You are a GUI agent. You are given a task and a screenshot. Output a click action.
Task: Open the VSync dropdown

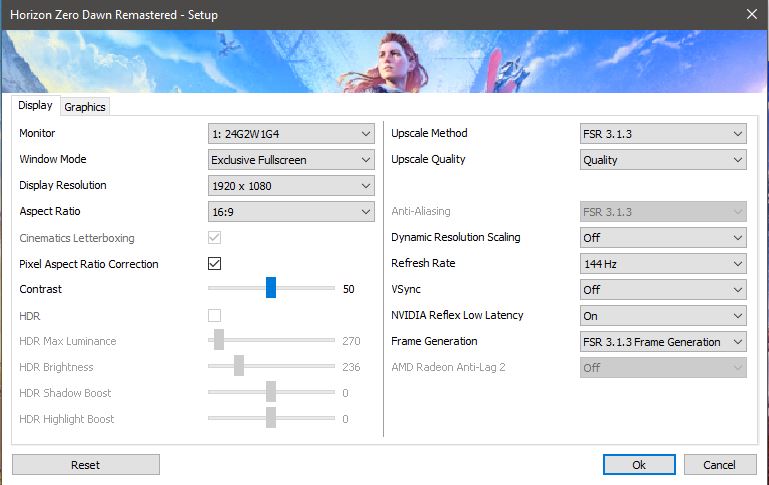coord(663,289)
